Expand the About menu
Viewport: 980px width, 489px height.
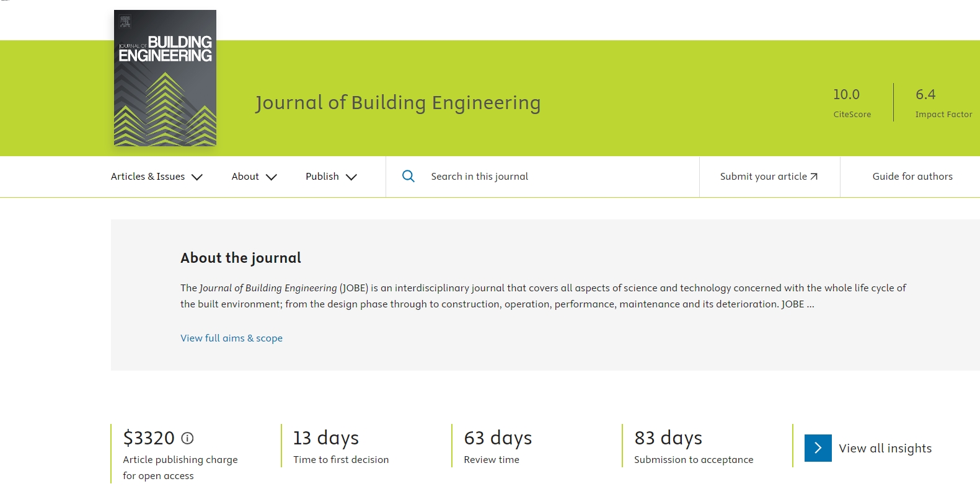click(254, 177)
